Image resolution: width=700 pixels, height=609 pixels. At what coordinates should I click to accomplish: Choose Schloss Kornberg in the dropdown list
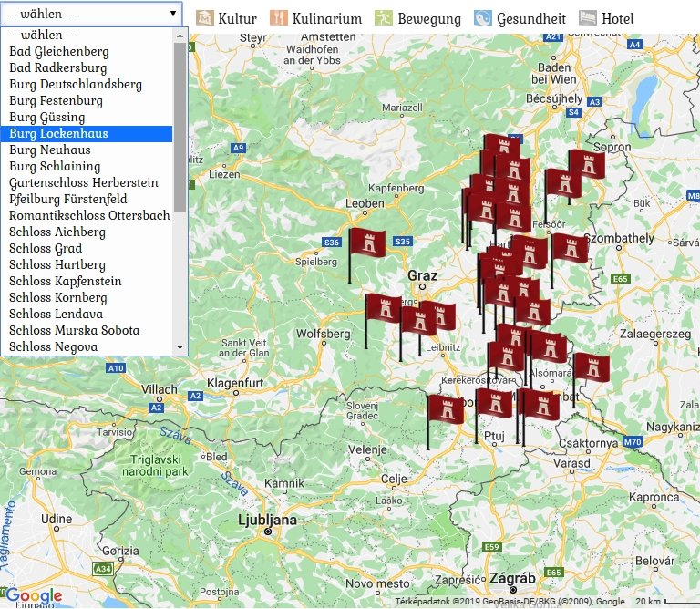click(57, 298)
